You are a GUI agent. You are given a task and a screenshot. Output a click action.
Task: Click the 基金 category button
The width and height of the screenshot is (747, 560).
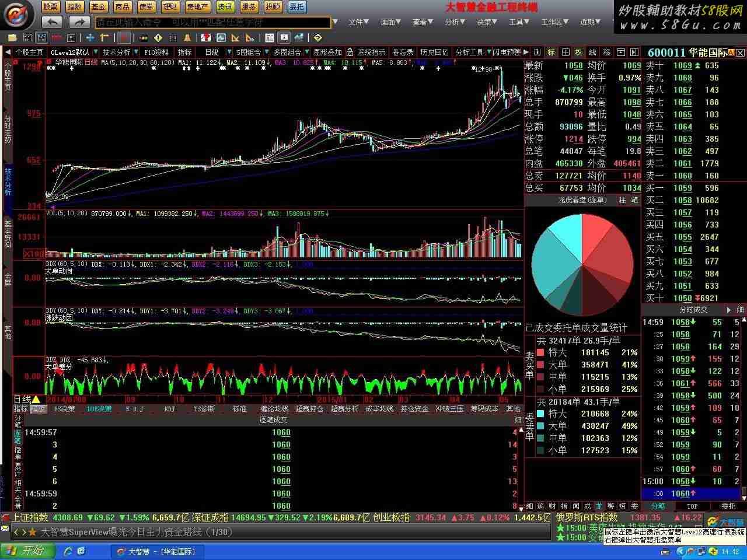(x=98, y=7)
